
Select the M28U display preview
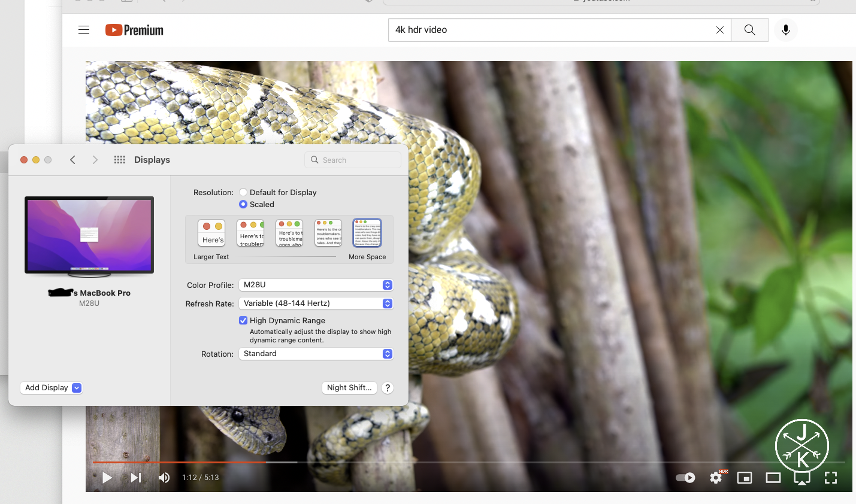[x=89, y=236]
